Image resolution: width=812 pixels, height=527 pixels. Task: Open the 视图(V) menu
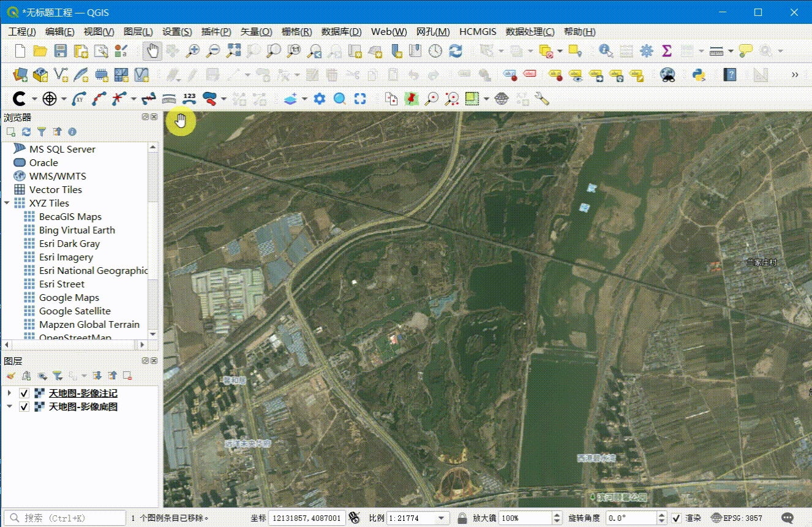coord(99,32)
